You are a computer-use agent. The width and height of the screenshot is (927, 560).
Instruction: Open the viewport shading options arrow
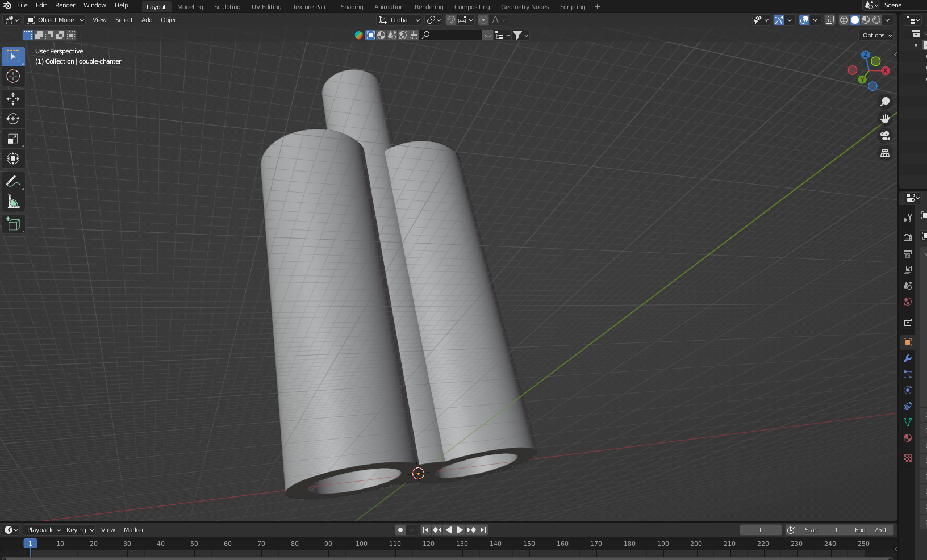[887, 20]
